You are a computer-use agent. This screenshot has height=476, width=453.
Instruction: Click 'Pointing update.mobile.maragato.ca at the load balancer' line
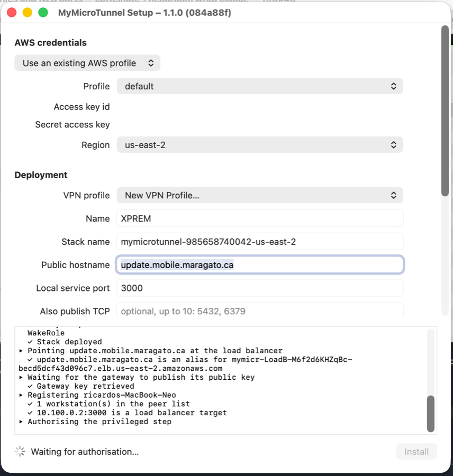pyautogui.click(x=151, y=351)
